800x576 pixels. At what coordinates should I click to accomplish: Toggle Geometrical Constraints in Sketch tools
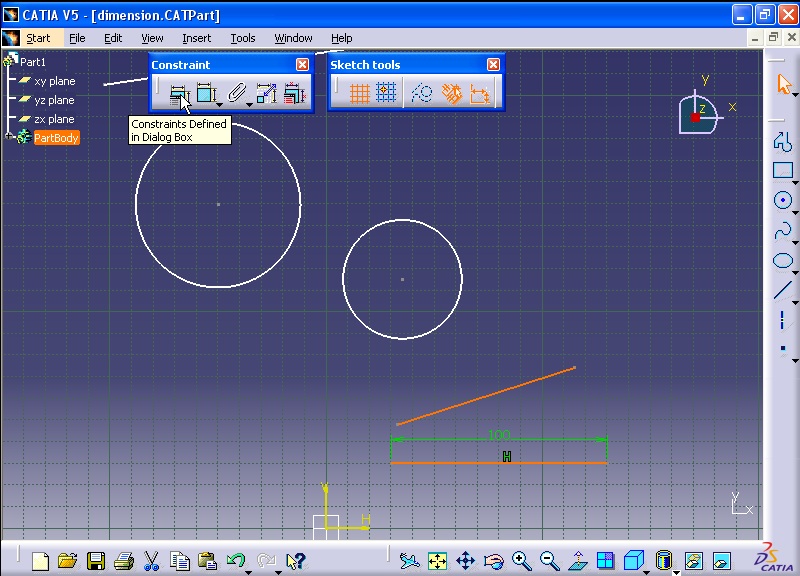click(x=452, y=93)
